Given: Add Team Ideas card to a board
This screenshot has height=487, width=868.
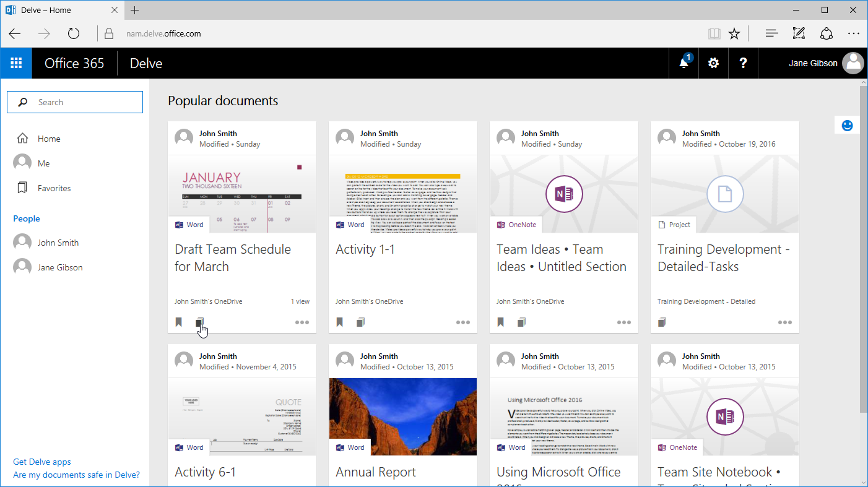Looking at the screenshot, I should (x=522, y=322).
